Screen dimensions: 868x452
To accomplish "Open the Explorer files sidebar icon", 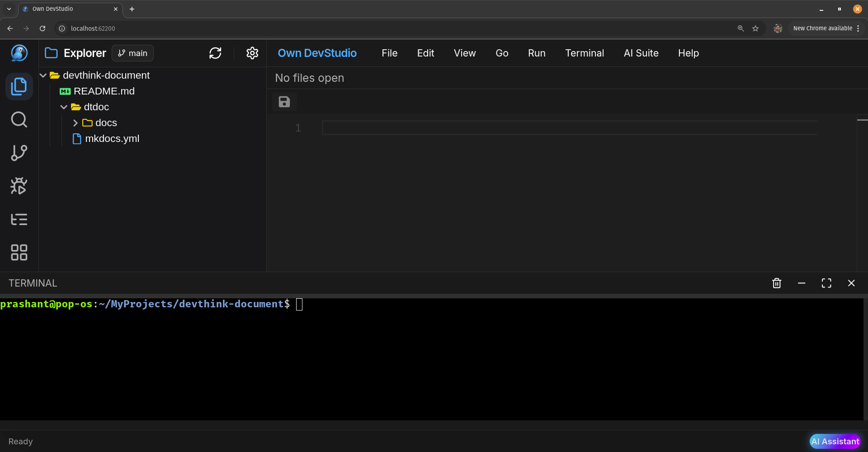I will (x=19, y=86).
